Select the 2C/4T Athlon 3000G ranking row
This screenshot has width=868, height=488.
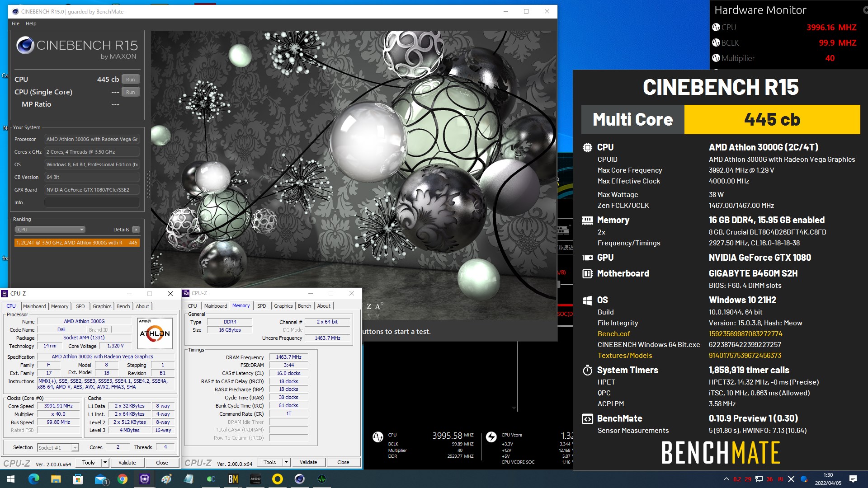[77, 243]
